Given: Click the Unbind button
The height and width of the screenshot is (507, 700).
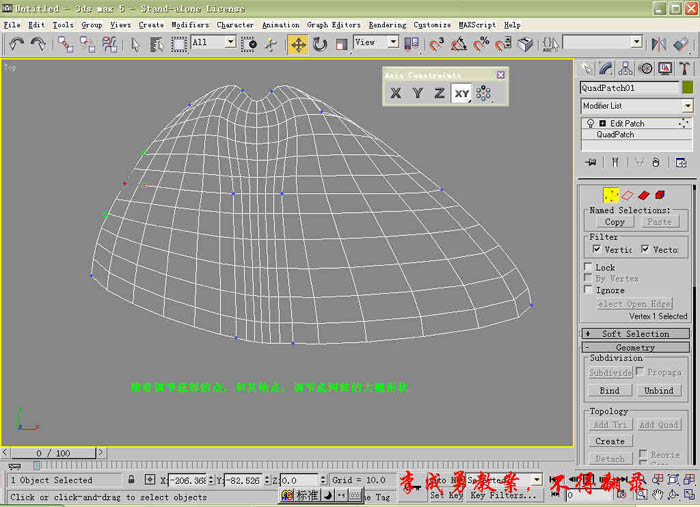Looking at the screenshot, I should (658, 391).
